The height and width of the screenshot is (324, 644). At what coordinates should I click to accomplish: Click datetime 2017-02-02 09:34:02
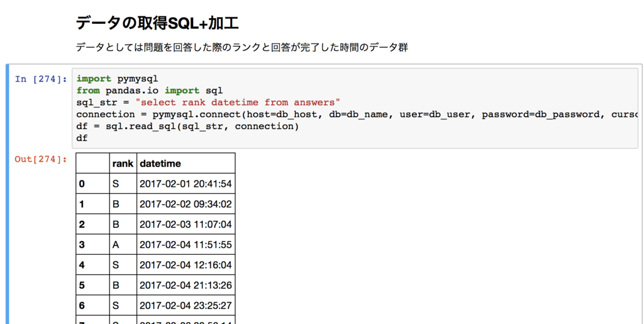186,204
